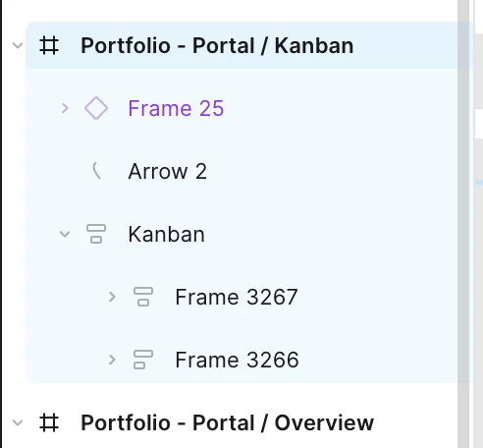This screenshot has width=483, height=448.
Task: Click the auto-layout icon of Frame 3266
Action: point(143,360)
